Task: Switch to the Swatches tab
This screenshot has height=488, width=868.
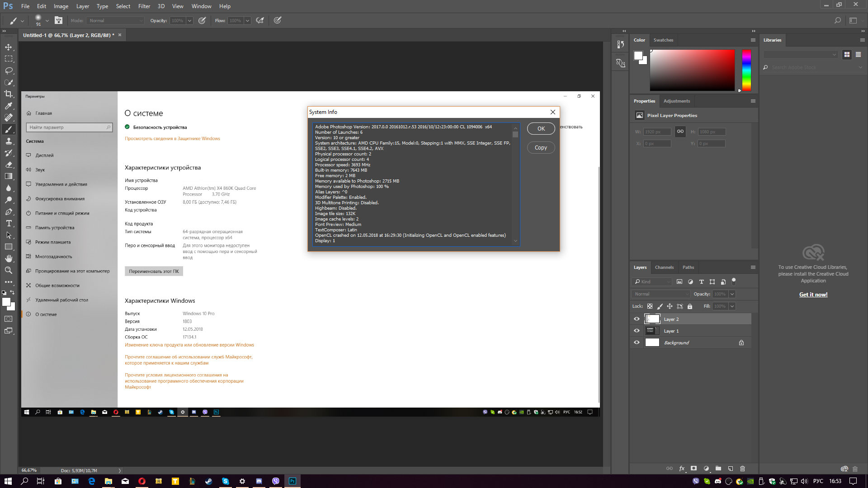Action: coord(663,40)
